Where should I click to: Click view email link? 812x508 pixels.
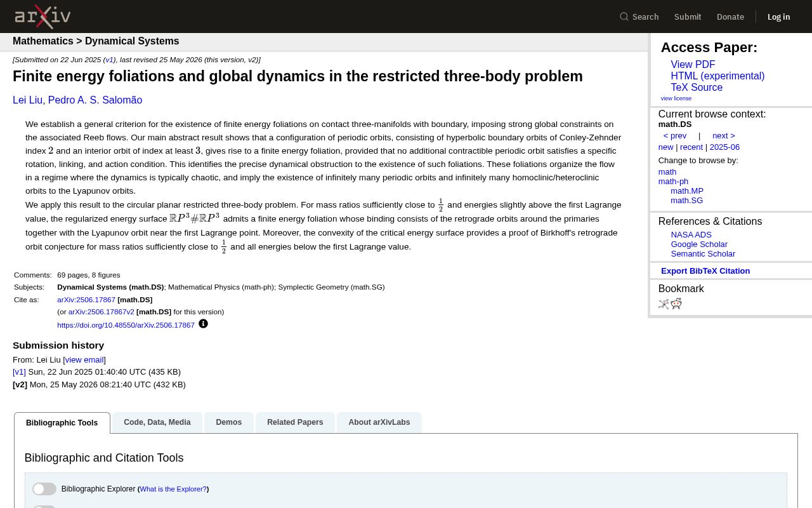pyautogui.click(x=84, y=360)
